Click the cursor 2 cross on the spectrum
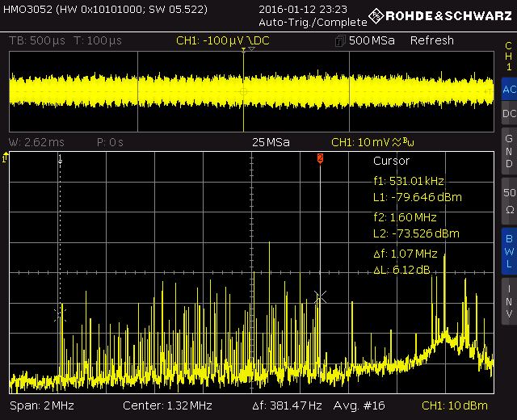 point(321,297)
